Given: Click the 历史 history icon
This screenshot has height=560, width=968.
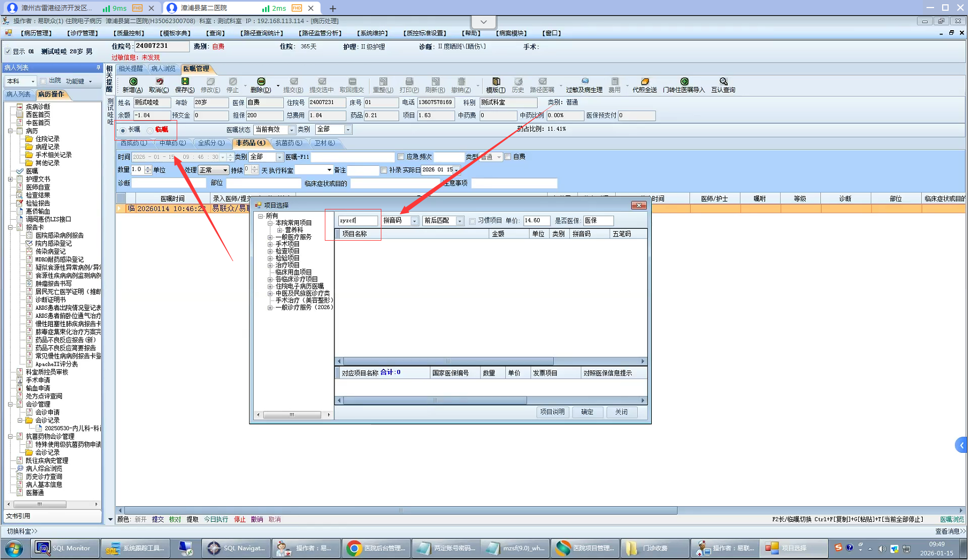Looking at the screenshot, I should (518, 85).
